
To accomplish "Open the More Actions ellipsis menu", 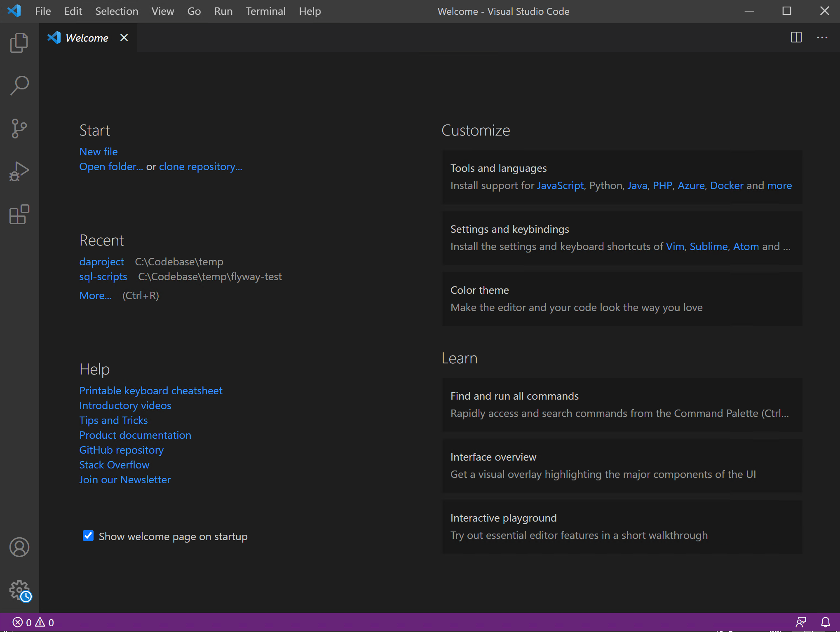I will click(822, 37).
